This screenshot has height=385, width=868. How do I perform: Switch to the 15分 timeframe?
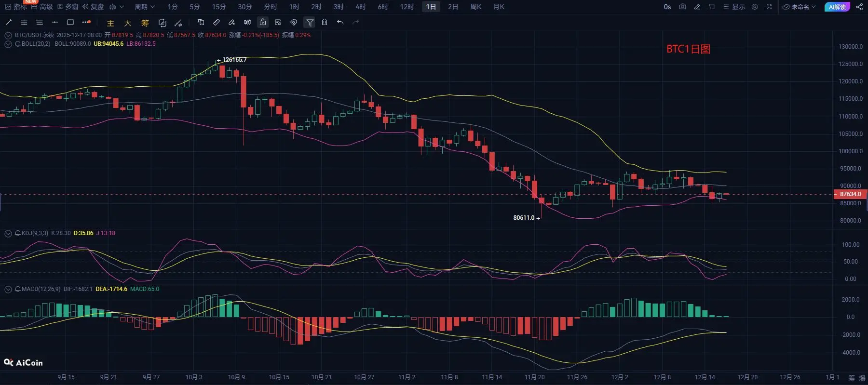coord(219,7)
